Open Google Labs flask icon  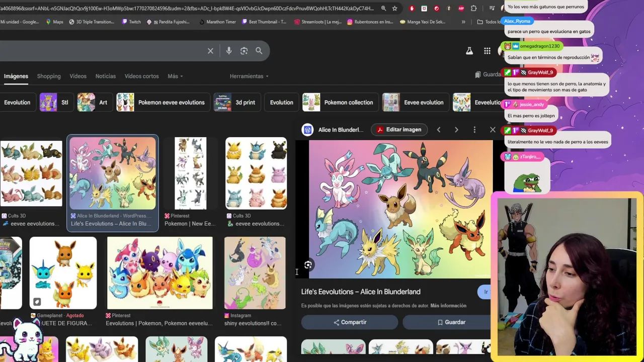click(469, 51)
